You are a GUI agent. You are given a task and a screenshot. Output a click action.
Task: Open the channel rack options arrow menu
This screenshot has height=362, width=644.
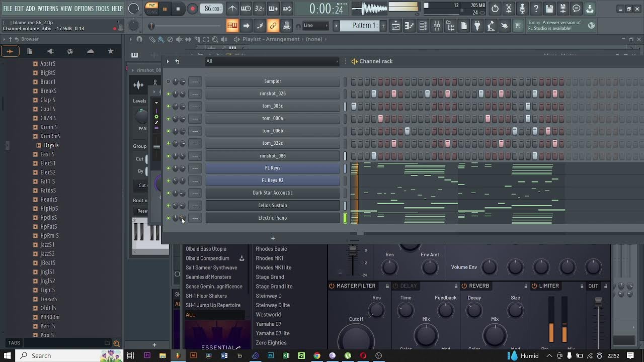[168, 61]
